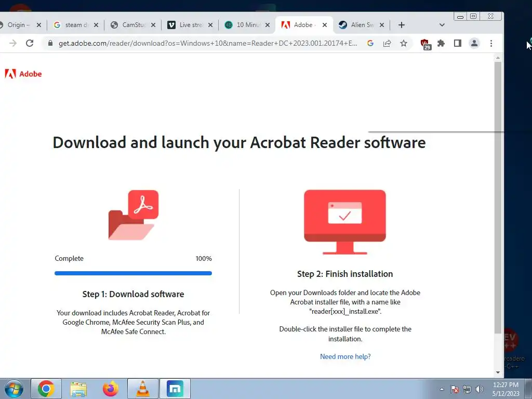
Task: Switch to the Live stream tab
Action: coord(190,25)
